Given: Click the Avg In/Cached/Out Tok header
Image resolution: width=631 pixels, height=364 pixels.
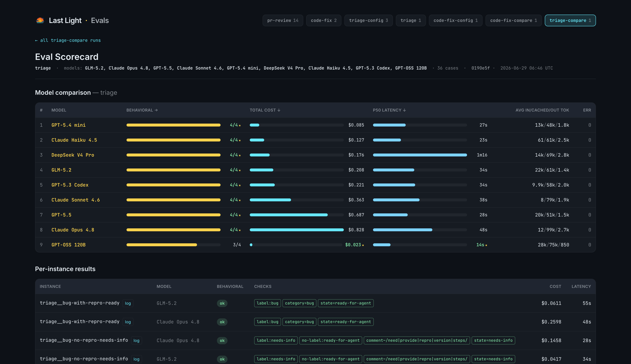Looking at the screenshot, I should pos(542,110).
